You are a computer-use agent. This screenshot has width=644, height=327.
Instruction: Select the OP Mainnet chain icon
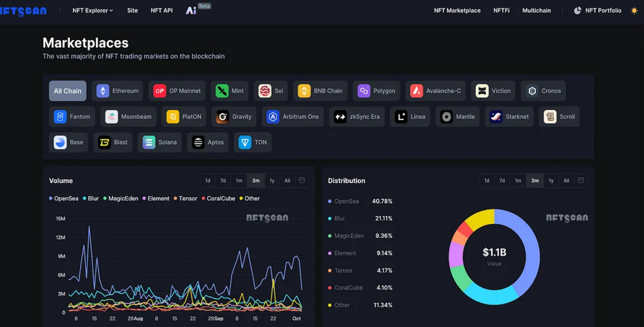click(x=160, y=91)
